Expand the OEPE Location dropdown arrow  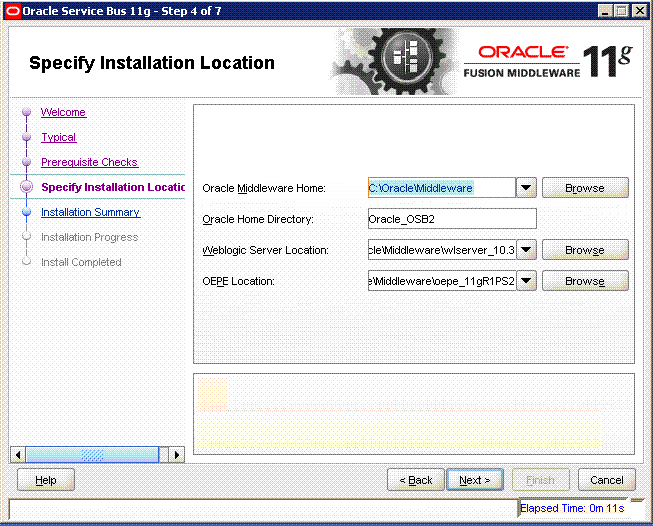coord(527,281)
